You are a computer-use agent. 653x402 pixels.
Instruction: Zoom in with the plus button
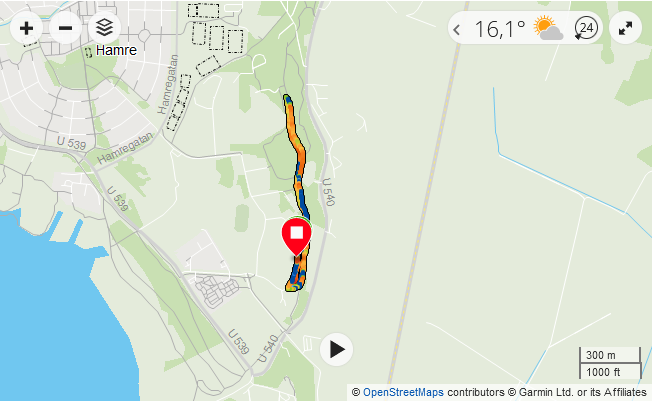click(x=26, y=28)
